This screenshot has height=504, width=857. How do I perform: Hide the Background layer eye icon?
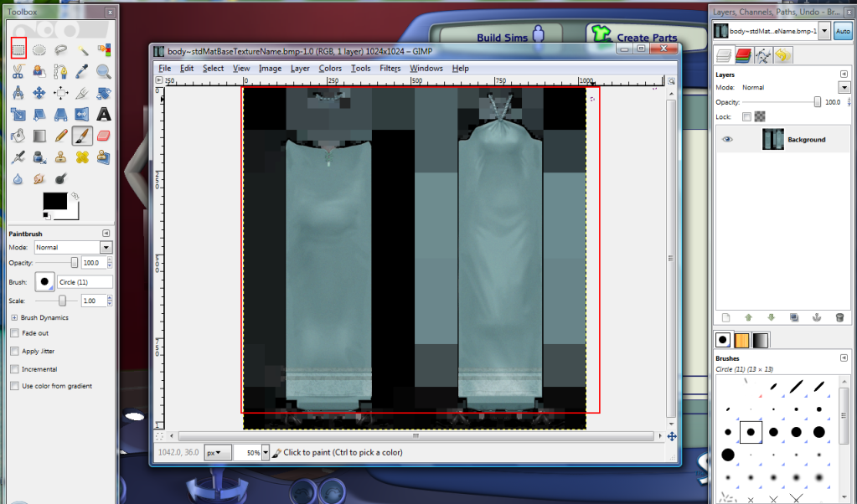tap(727, 140)
